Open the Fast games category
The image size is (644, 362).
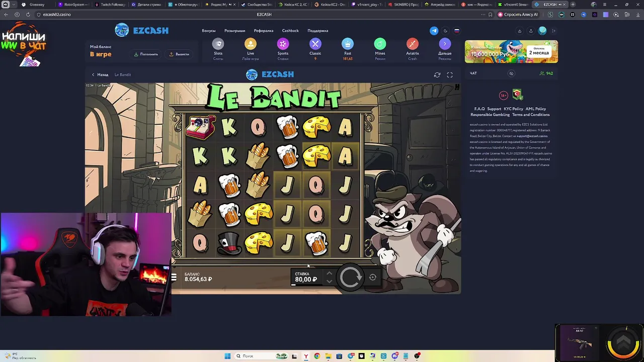point(348,49)
